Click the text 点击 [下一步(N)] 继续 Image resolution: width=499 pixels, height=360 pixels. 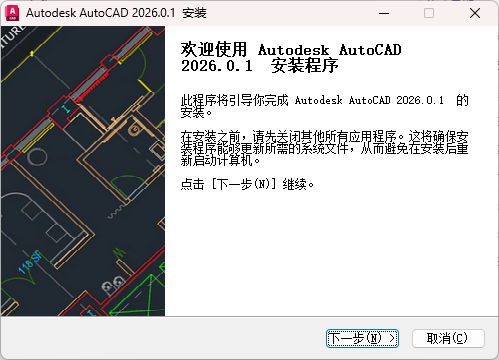[x=247, y=184]
